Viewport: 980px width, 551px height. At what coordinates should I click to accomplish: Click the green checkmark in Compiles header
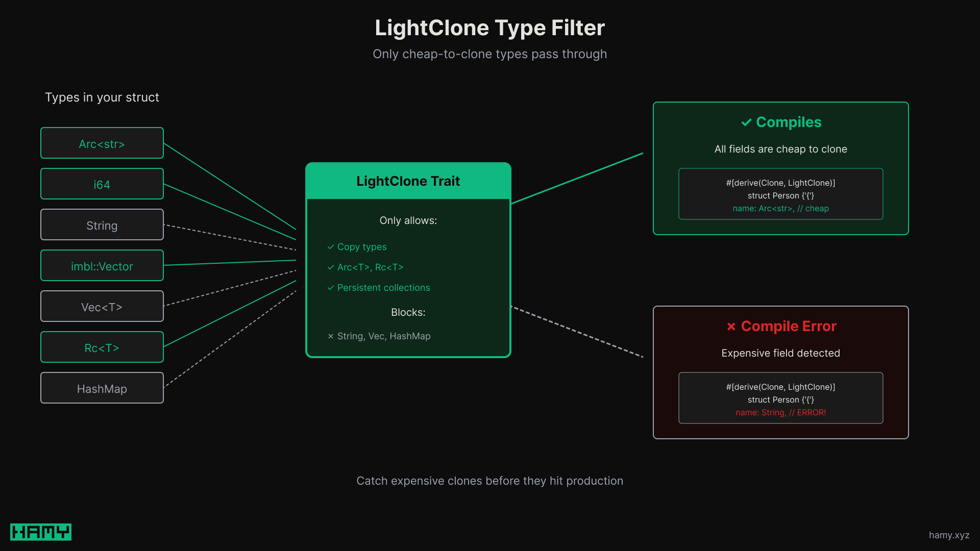click(x=747, y=122)
